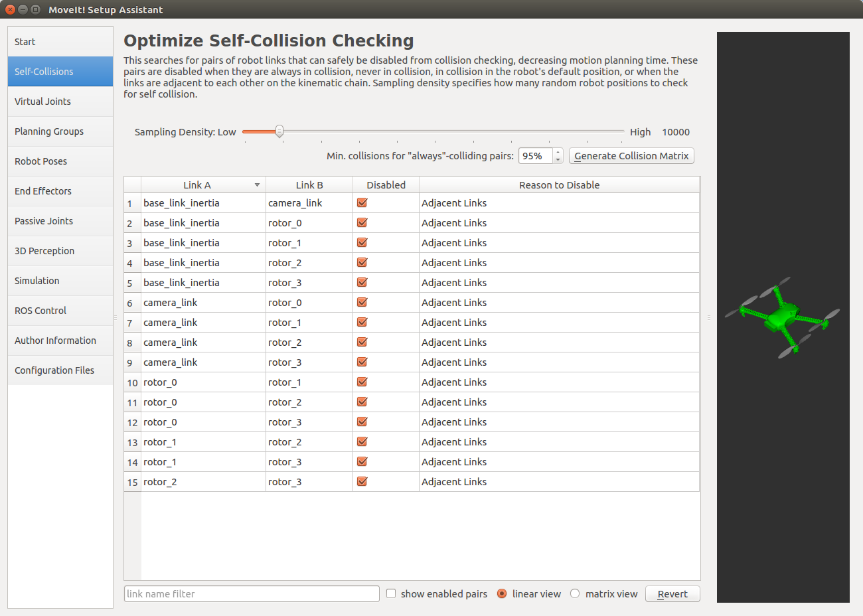Open the Start page in sidebar
The height and width of the screenshot is (616, 863).
click(x=60, y=42)
